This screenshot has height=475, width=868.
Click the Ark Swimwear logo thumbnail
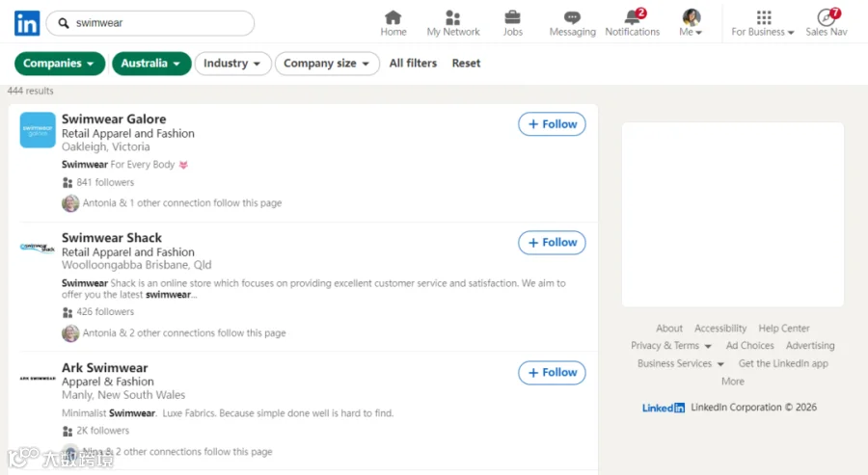pyautogui.click(x=38, y=379)
